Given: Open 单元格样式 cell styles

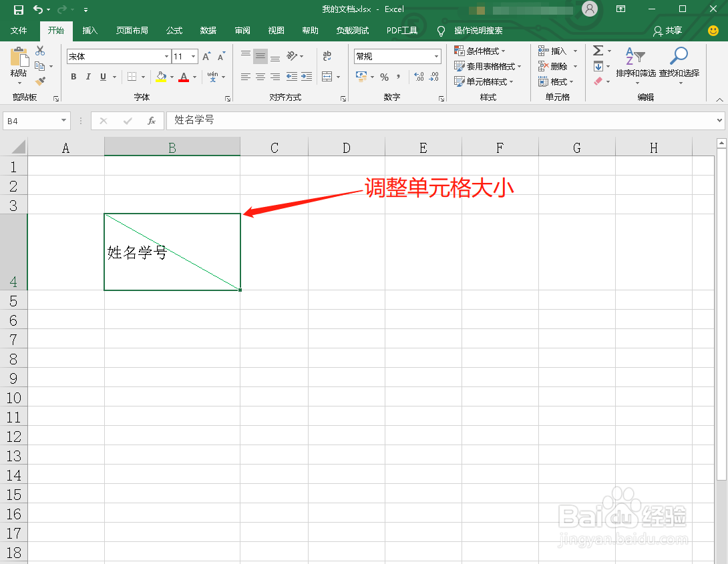Looking at the screenshot, I should click(x=484, y=81).
